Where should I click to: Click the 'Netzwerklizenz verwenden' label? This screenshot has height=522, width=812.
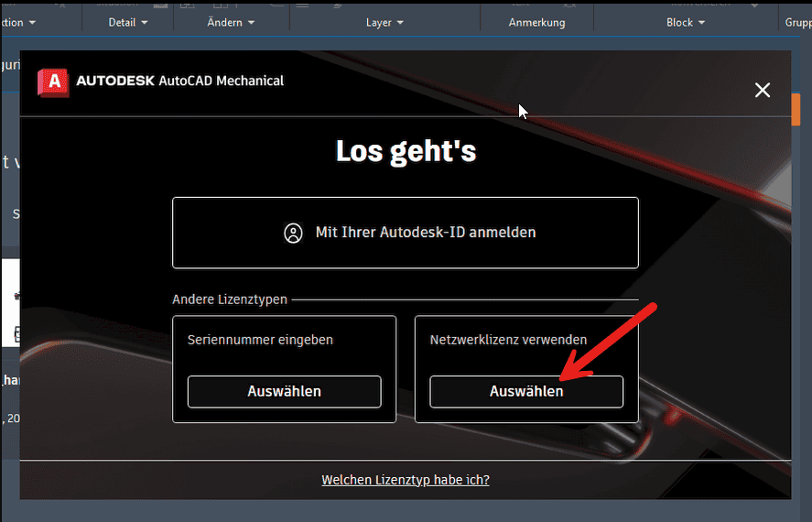pyautogui.click(x=508, y=340)
